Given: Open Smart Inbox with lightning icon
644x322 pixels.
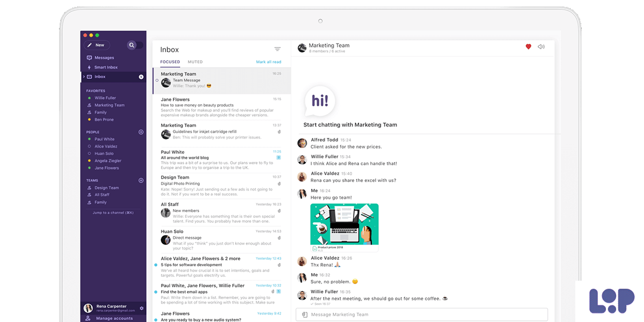Looking at the screenshot, I should tap(106, 68).
